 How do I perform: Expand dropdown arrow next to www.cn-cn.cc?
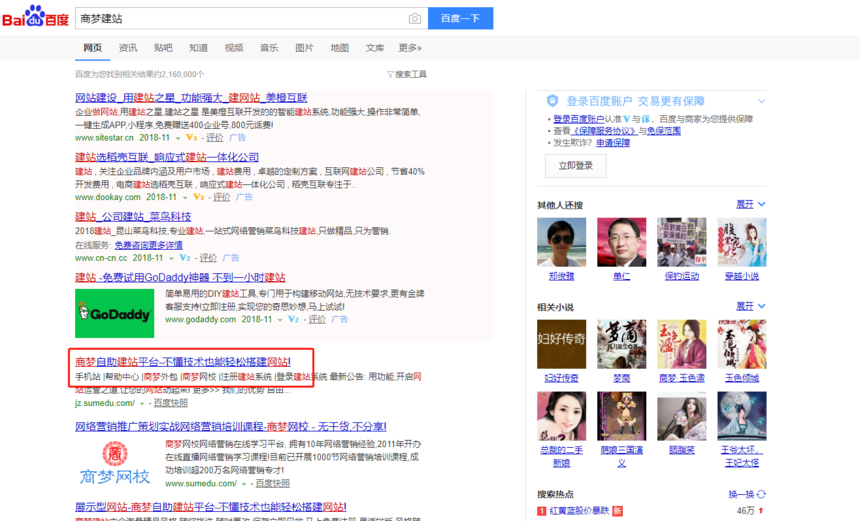click(171, 258)
